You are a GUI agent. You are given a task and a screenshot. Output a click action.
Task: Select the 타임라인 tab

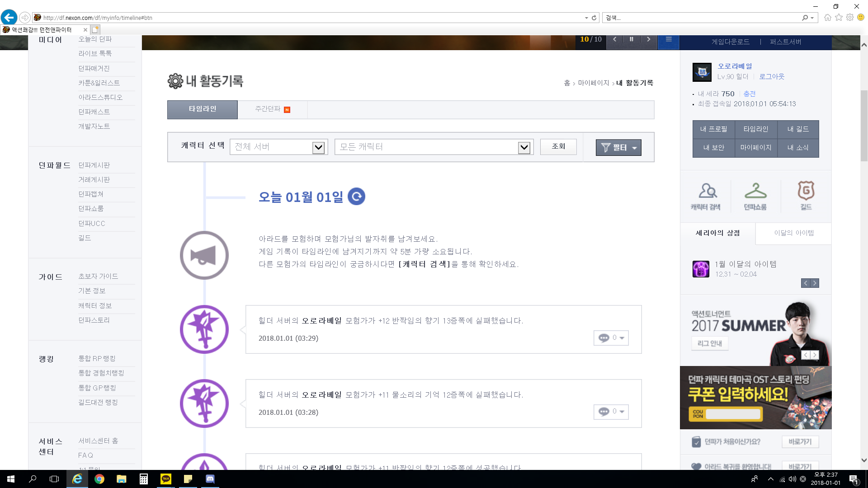203,109
